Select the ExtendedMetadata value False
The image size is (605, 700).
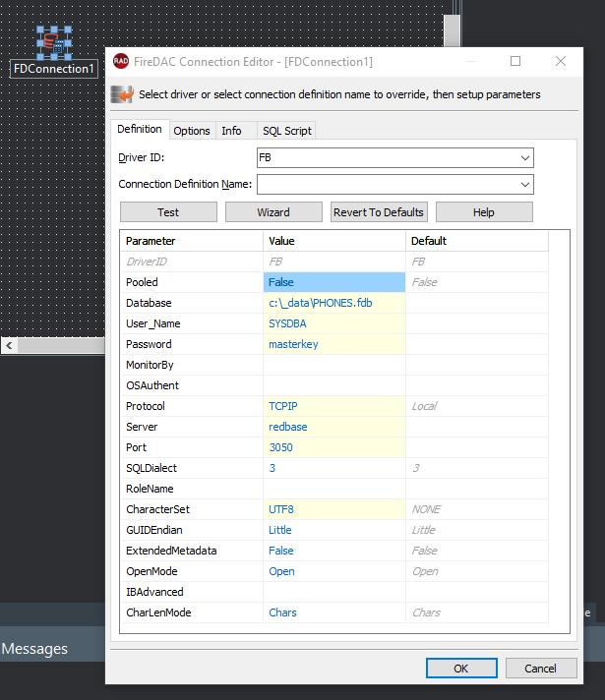click(334, 551)
